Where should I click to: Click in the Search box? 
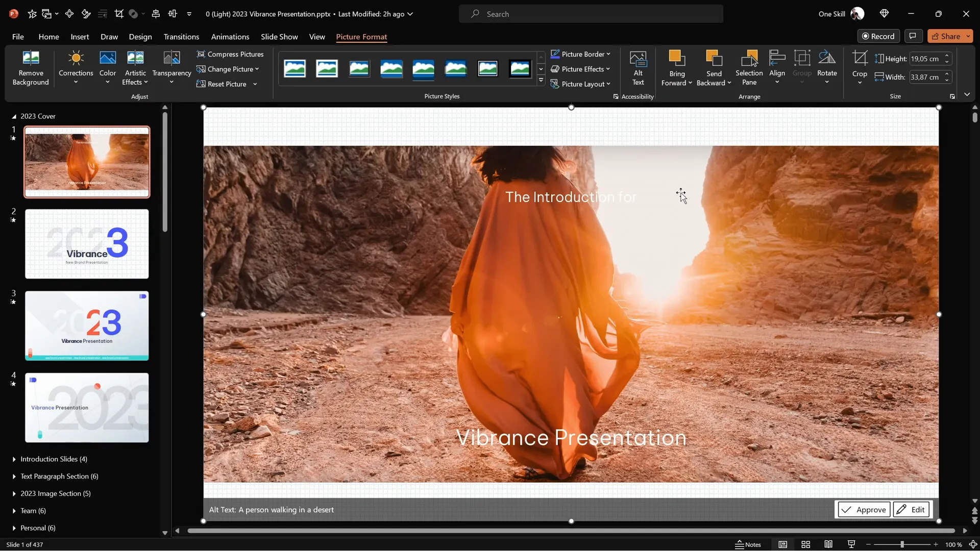pos(591,14)
